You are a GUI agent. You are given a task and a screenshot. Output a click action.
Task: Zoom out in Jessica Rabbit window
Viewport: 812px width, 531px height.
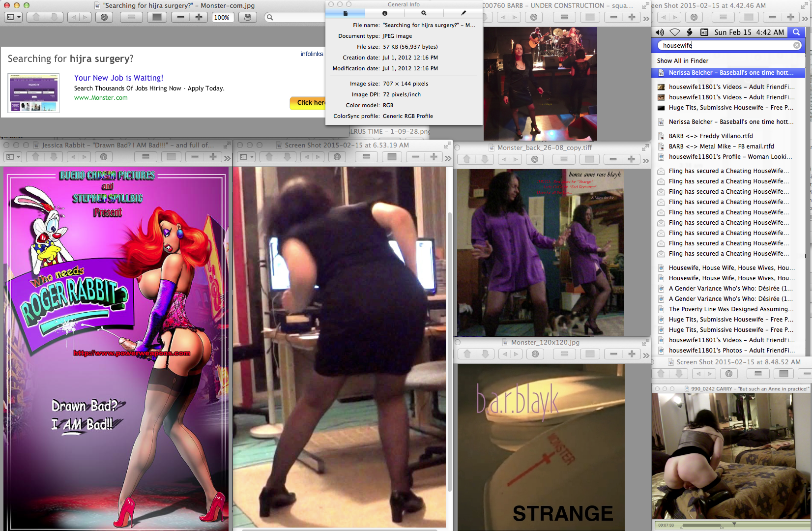(x=195, y=157)
